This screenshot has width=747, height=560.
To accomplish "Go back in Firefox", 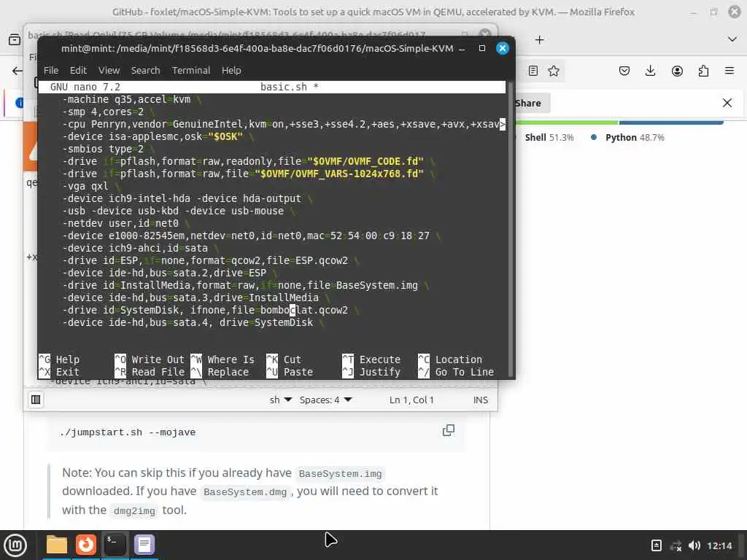I will point(18,71).
